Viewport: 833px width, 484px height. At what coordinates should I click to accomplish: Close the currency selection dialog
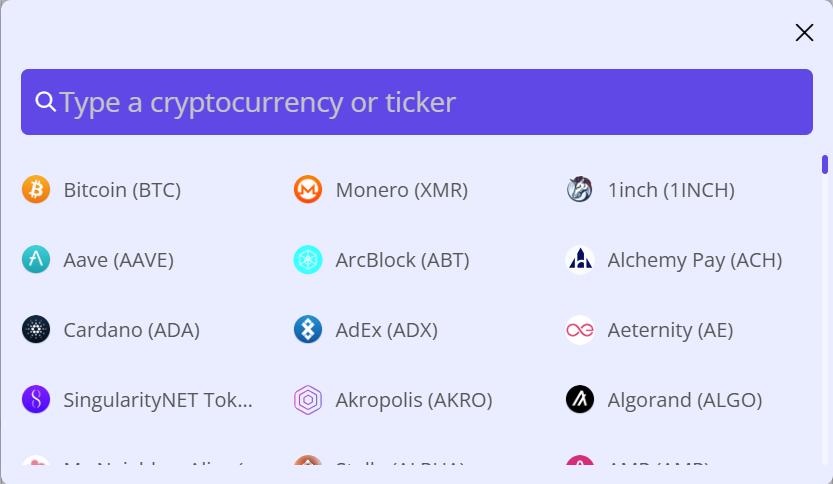coord(804,32)
